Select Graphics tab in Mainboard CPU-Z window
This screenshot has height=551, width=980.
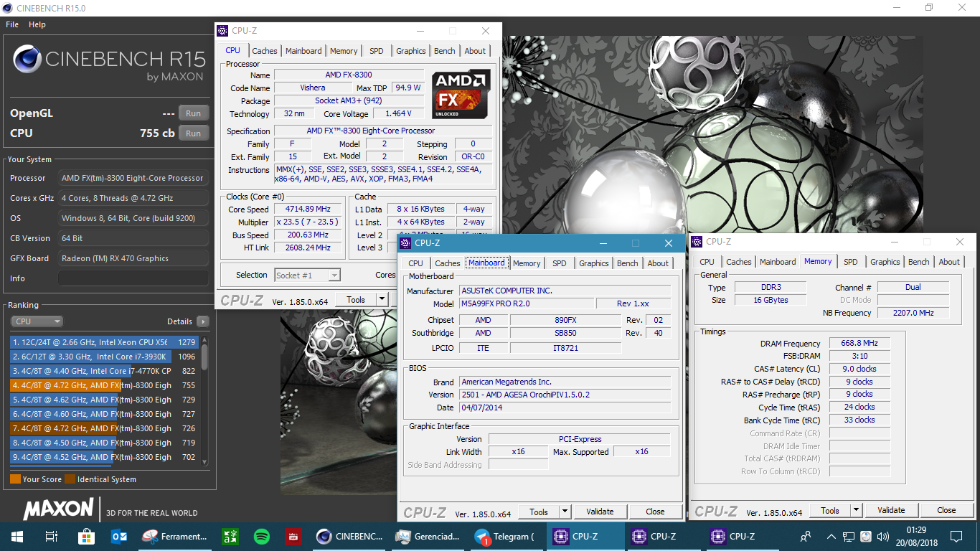click(594, 263)
